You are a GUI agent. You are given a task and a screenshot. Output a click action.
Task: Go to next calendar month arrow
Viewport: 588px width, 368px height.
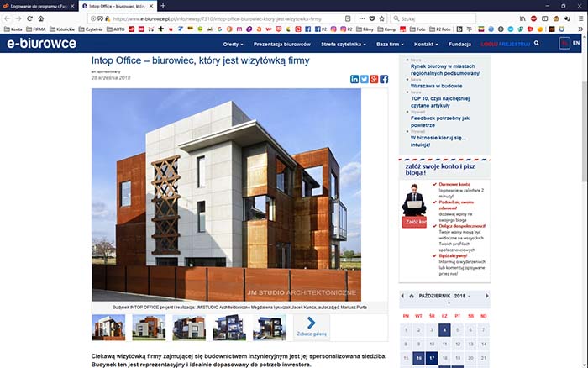click(x=486, y=296)
